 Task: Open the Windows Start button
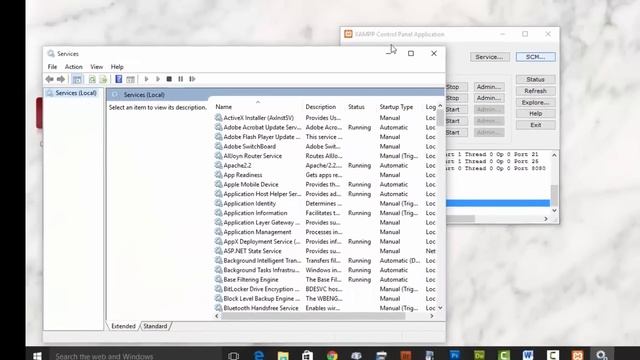(x=37, y=356)
